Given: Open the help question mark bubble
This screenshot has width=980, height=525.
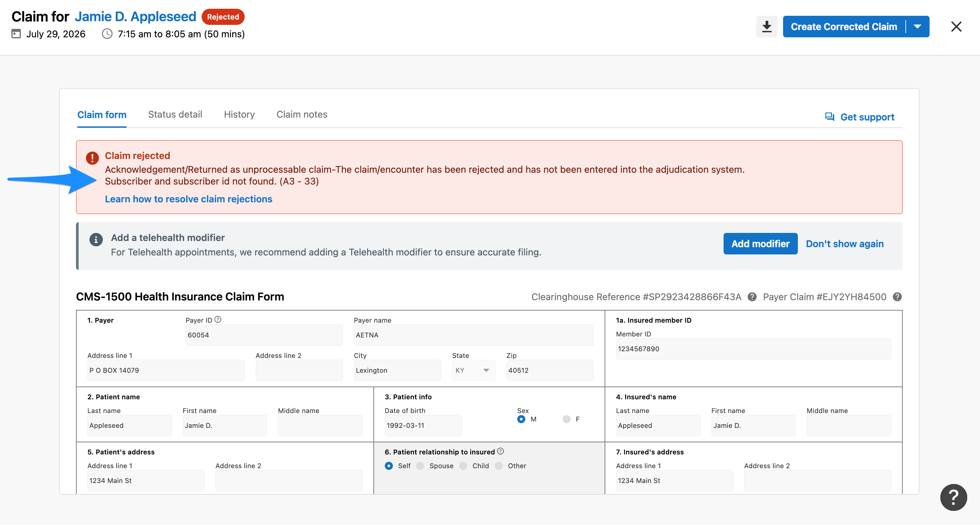Looking at the screenshot, I should coord(953,497).
